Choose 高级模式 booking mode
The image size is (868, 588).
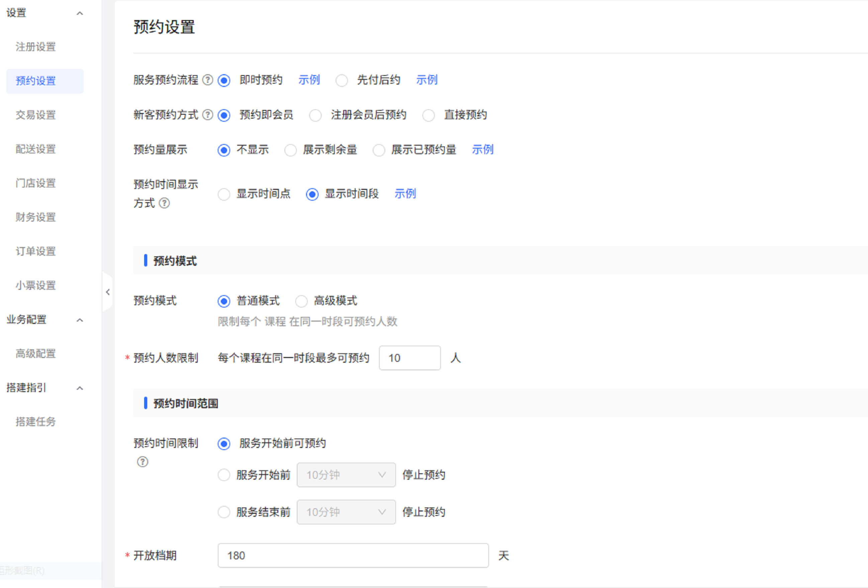click(x=301, y=301)
